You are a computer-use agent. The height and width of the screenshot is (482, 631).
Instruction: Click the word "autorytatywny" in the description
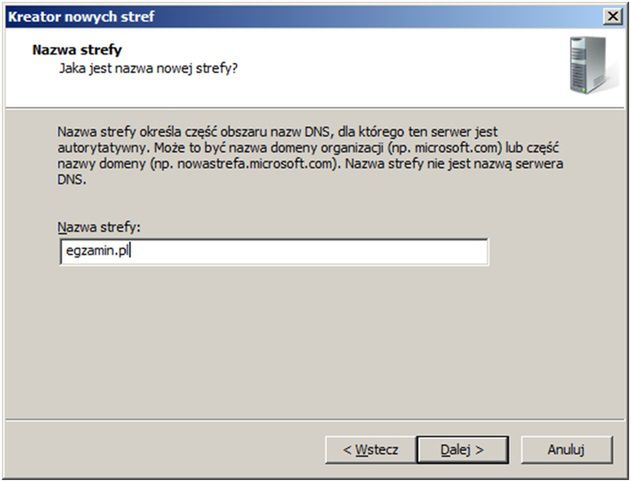click(x=99, y=147)
